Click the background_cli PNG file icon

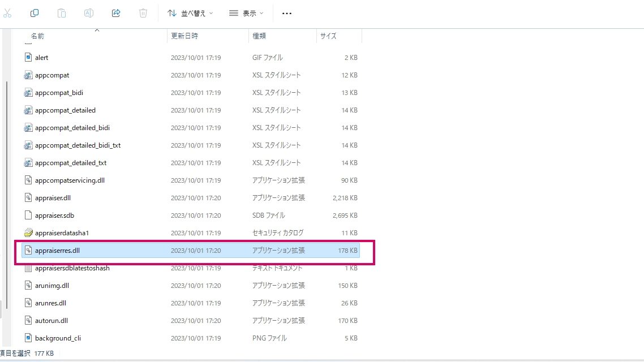[x=28, y=338]
